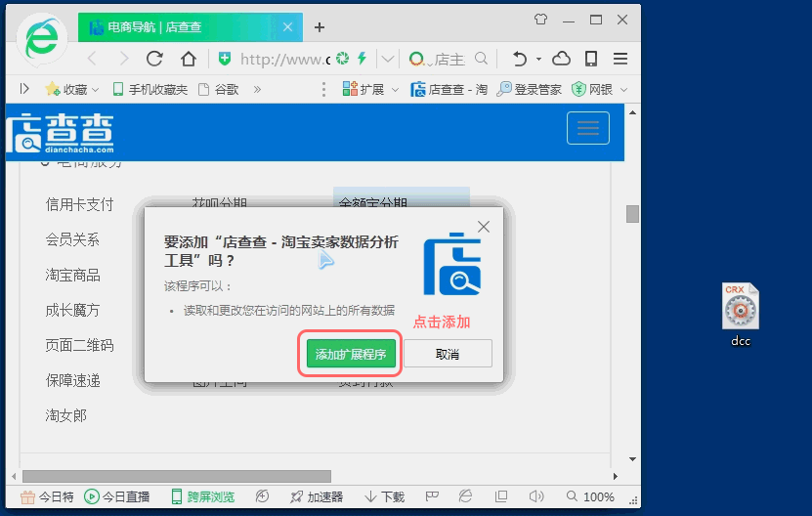Expand the undo close dropdown arrow
The width and height of the screenshot is (812, 516).
pos(538,59)
